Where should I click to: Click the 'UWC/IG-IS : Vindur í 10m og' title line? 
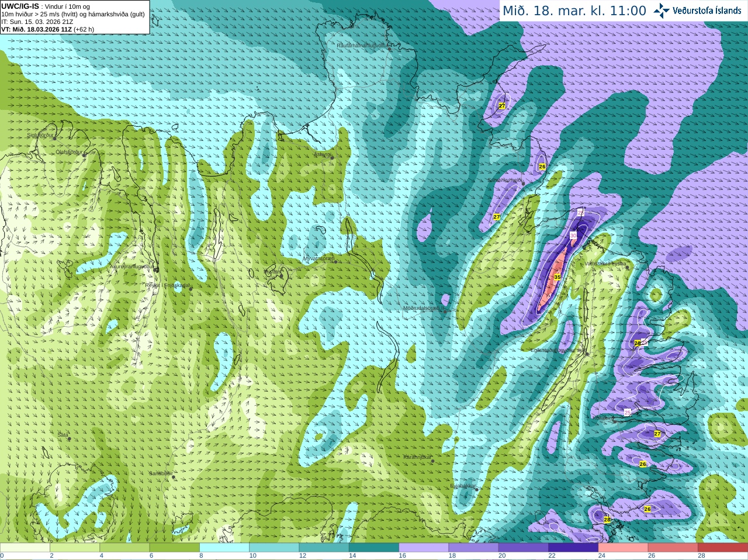(x=46, y=6)
